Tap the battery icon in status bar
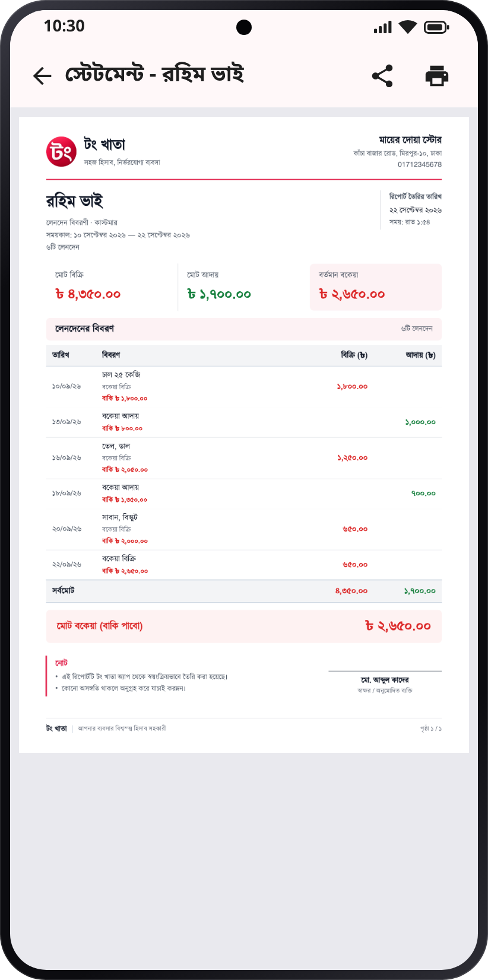 (436, 27)
